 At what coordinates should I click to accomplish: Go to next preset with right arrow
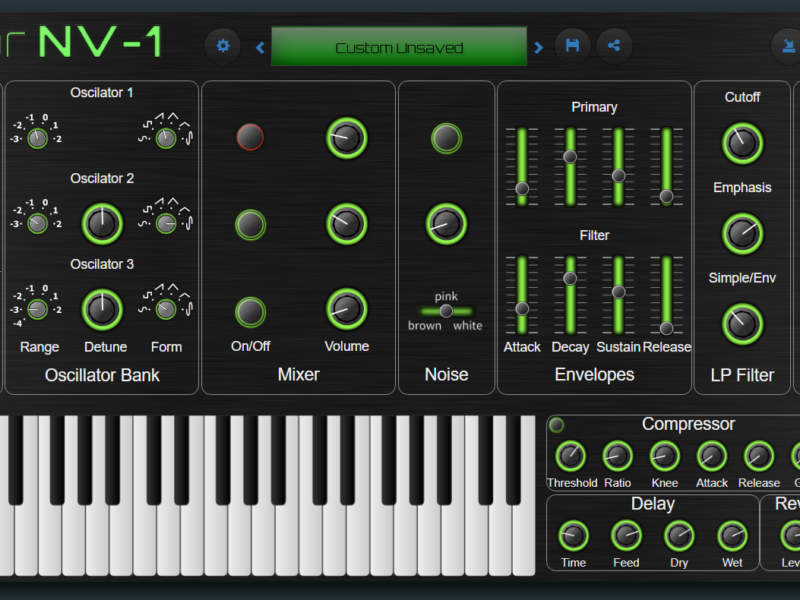click(539, 47)
